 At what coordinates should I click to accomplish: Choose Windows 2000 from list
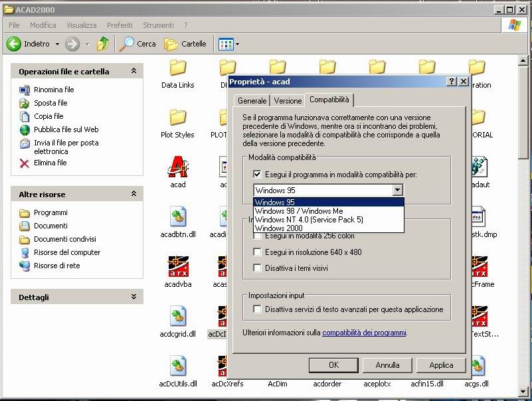(x=328, y=228)
